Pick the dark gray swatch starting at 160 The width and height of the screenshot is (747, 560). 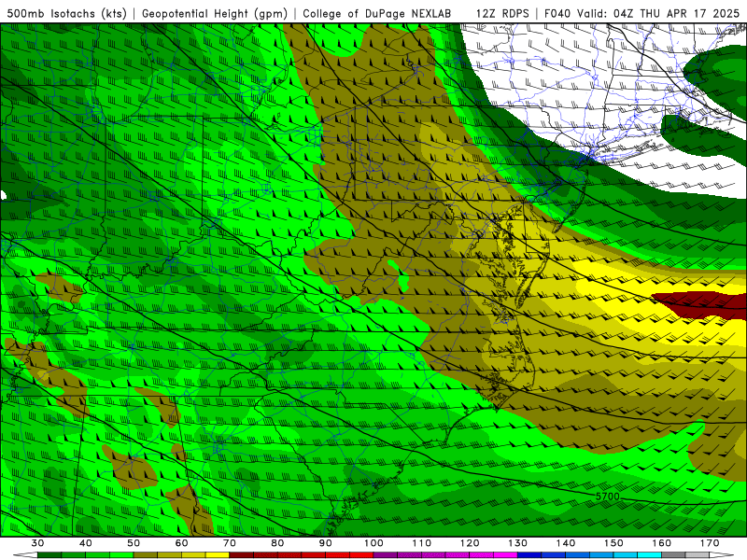pos(673,555)
